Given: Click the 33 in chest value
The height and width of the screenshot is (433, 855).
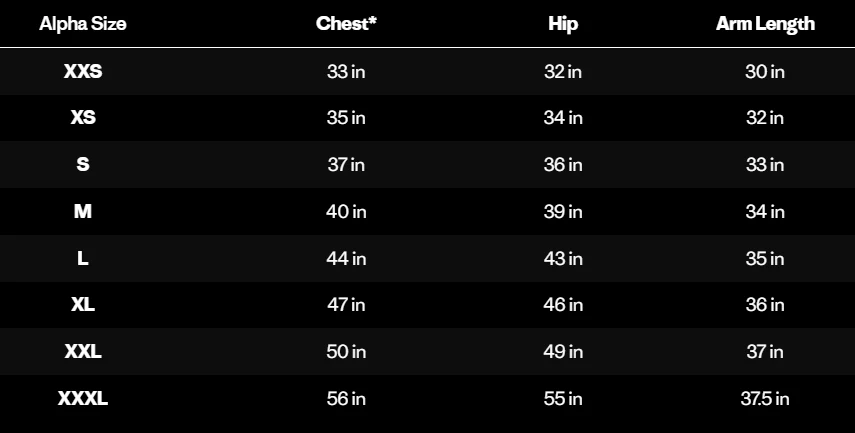Looking at the screenshot, I should click(346, 71).
